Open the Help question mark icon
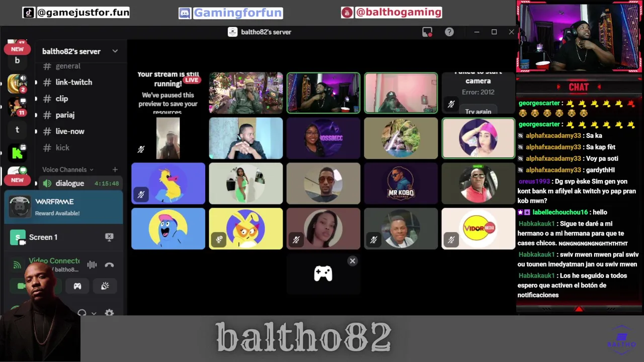The image size is (644, 362). [x=449, y=32]
